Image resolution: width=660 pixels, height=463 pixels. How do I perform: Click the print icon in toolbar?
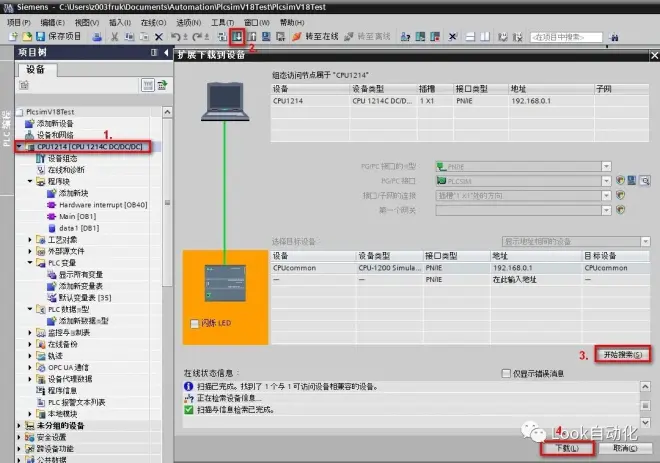(x=97, y=37)
